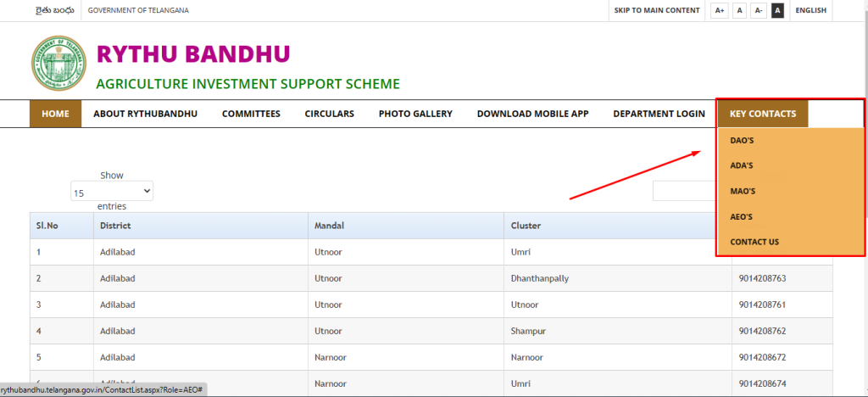This screenshot has height=397, width=868.
Task: Click the Download Mobile App link
Action: tap(532, 114)
